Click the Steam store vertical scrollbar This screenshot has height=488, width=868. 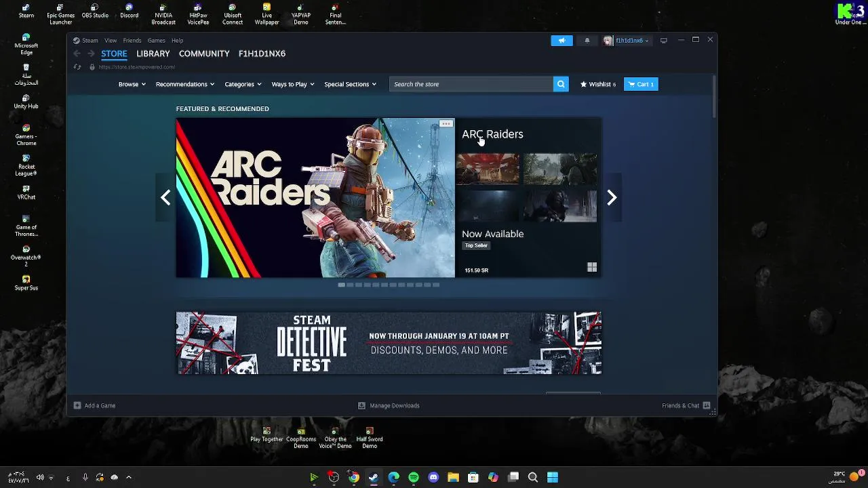[x=715, y=96]
